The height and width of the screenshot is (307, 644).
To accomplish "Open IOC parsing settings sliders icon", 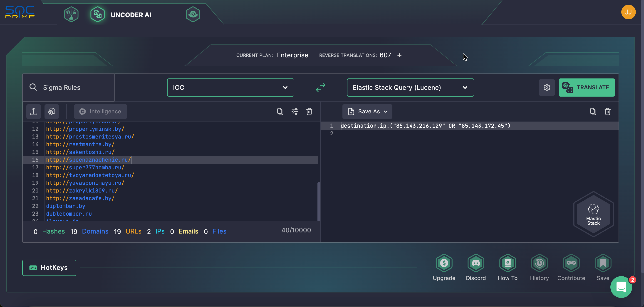I will coord(295,111).
